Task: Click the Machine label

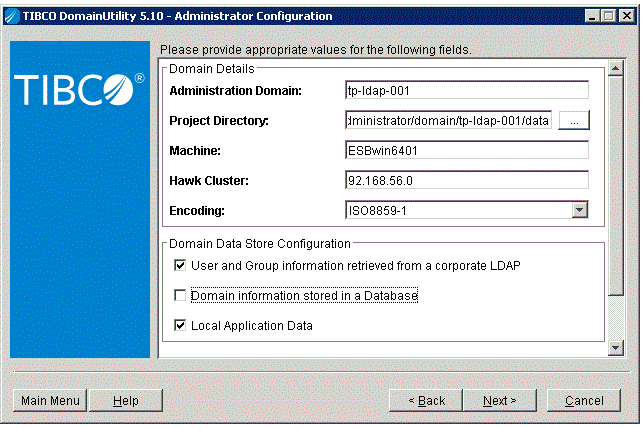Action: tap(195, 151)
